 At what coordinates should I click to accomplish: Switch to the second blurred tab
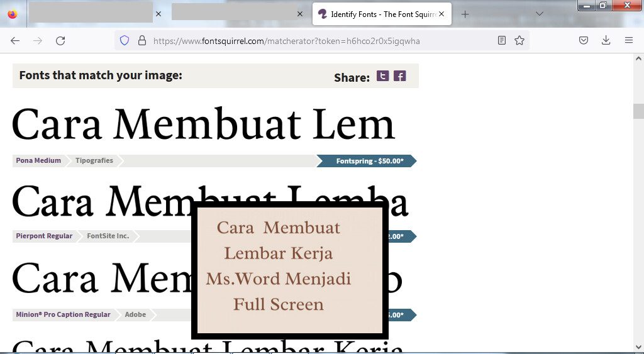click(x=234, y=11)
